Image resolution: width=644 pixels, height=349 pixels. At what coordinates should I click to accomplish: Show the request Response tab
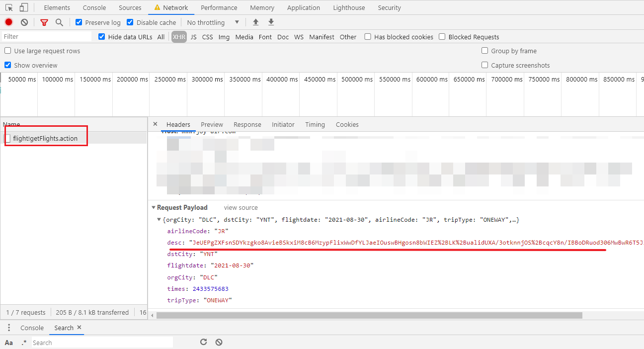click(247, 124)
